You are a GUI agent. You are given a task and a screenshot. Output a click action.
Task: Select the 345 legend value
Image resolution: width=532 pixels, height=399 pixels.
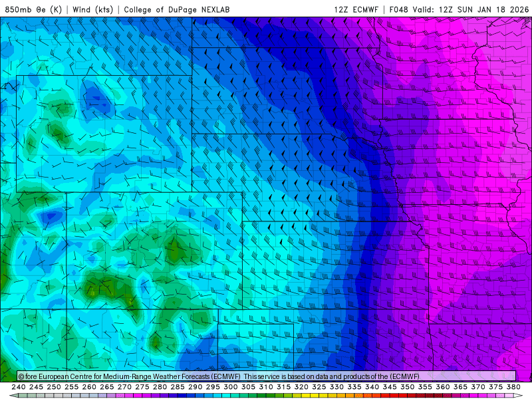pos(390,387)
